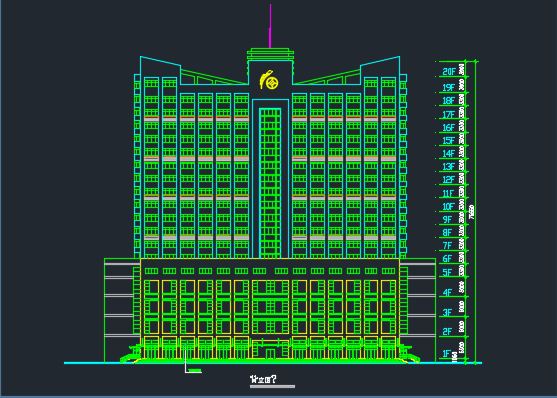Image resolution: width=557 pixels, height=398 pixels.
Task: Select the 13F floor label
Action: 449,166
